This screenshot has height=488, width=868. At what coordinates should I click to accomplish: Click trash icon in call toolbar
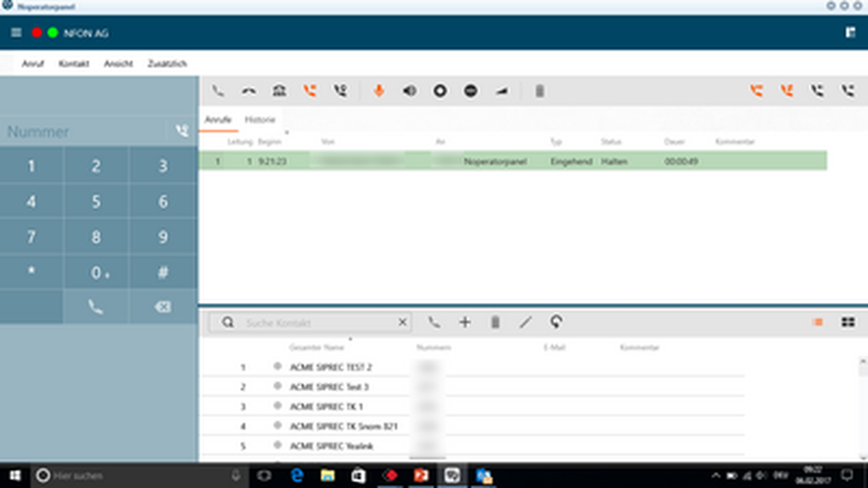click(x=539, y=91)
